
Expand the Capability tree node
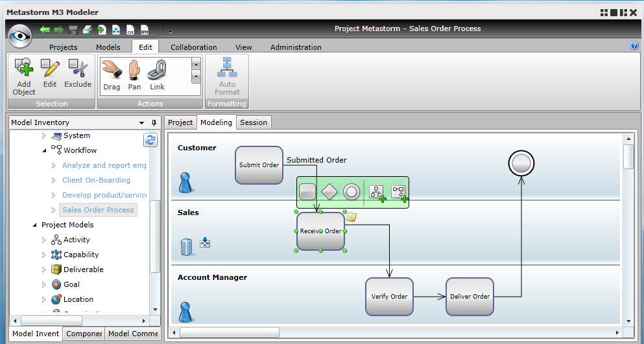(x=44, y=255)
